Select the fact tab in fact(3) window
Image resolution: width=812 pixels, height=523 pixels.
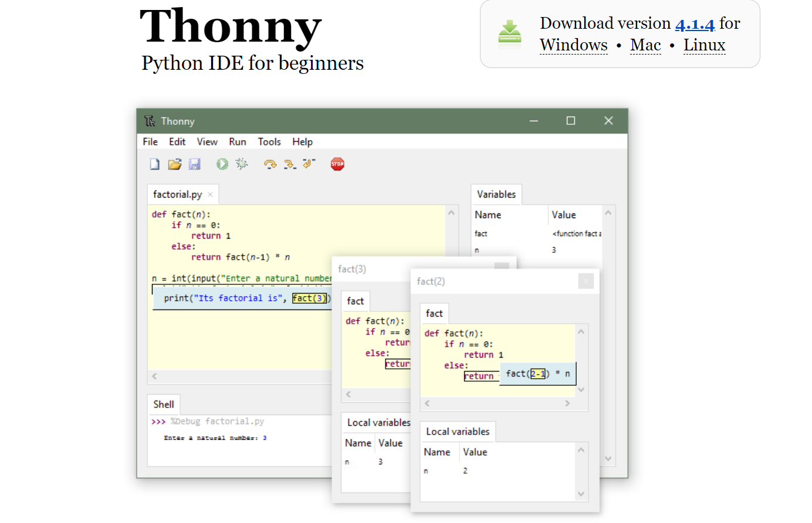pyautogui.click(x=356, y=301)
